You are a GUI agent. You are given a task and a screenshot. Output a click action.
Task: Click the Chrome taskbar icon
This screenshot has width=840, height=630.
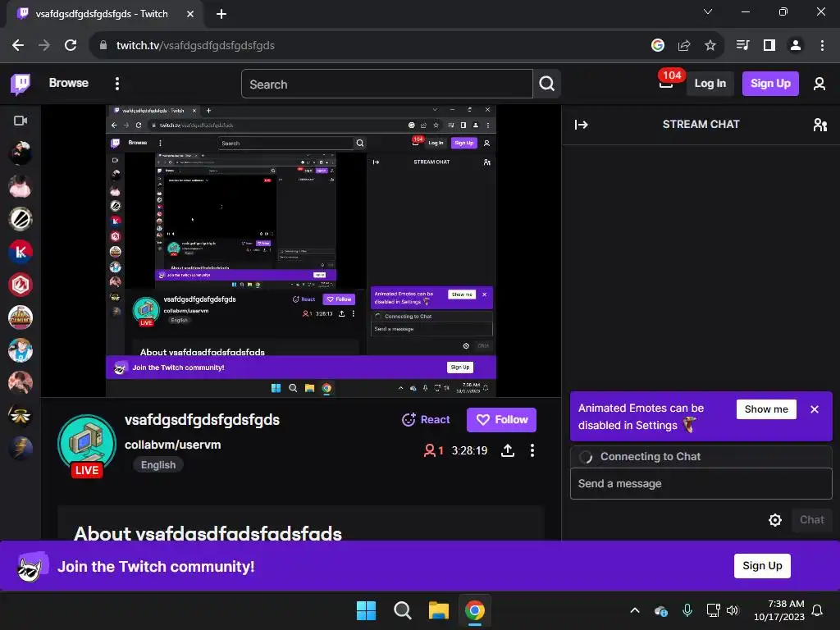475,610
